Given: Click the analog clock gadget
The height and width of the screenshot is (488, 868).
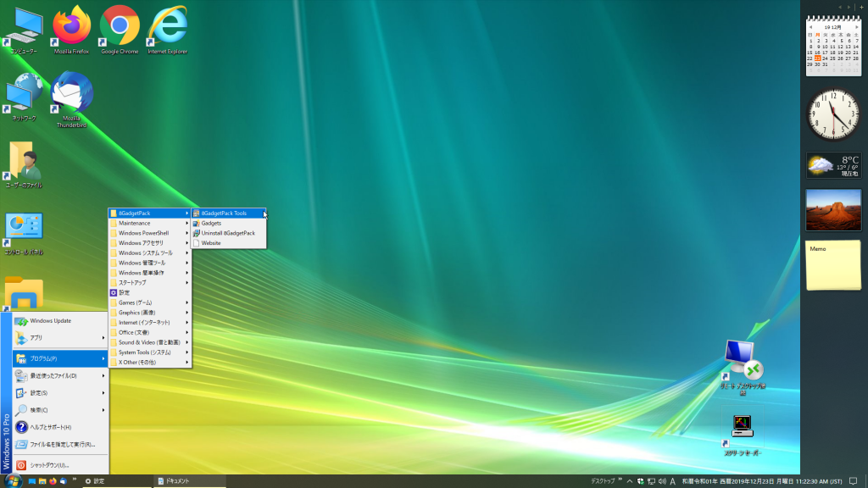Looking at the screenshot, I should click(x=833, y=114).
